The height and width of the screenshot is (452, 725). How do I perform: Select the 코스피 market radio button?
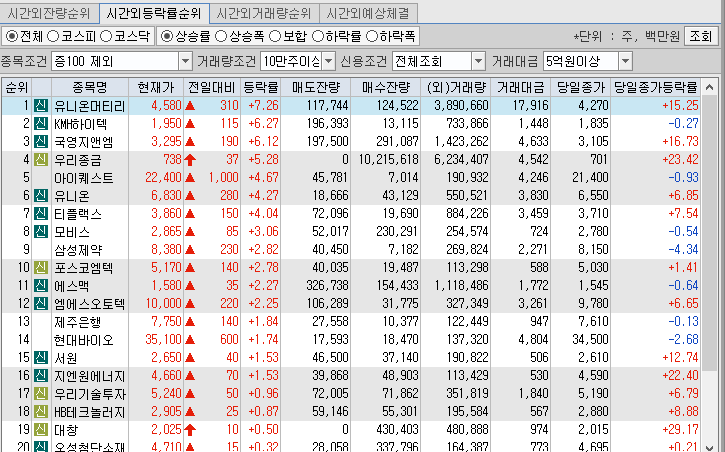click(x=53, y=36)
